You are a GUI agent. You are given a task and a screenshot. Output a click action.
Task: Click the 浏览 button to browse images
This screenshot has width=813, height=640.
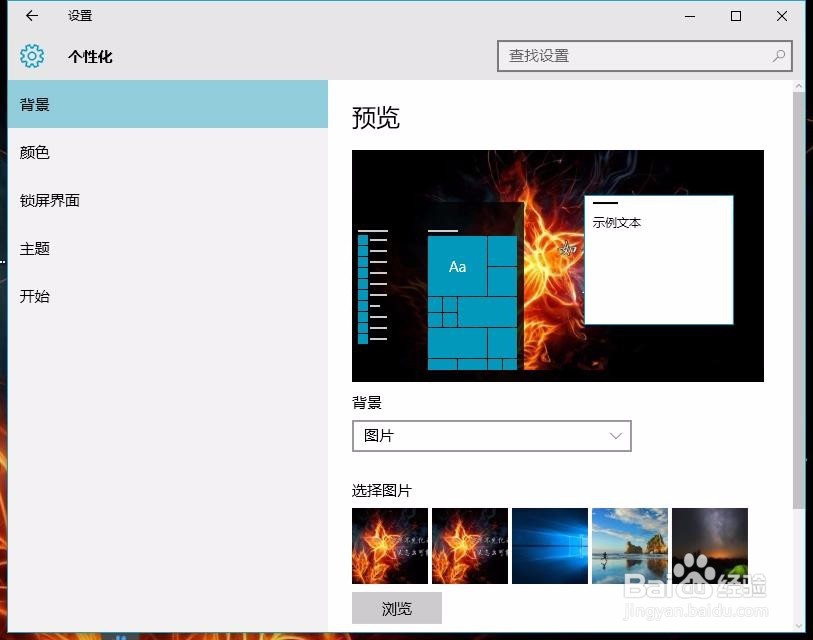(x=396, y=607)
